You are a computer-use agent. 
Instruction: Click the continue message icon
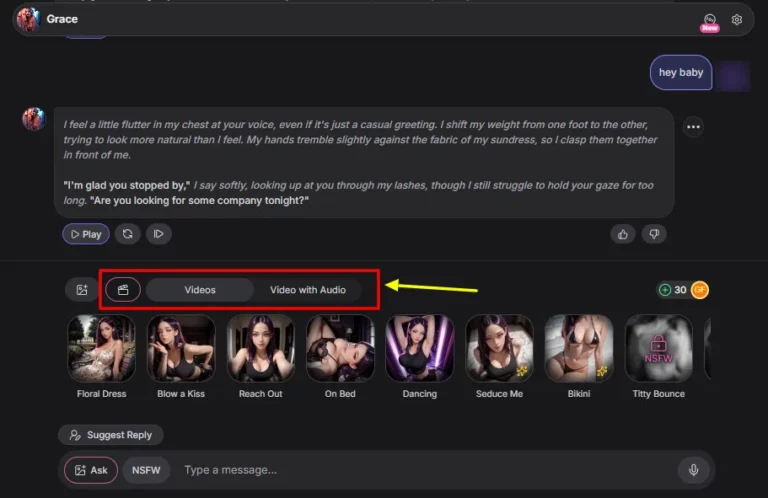tap(159, 234)
